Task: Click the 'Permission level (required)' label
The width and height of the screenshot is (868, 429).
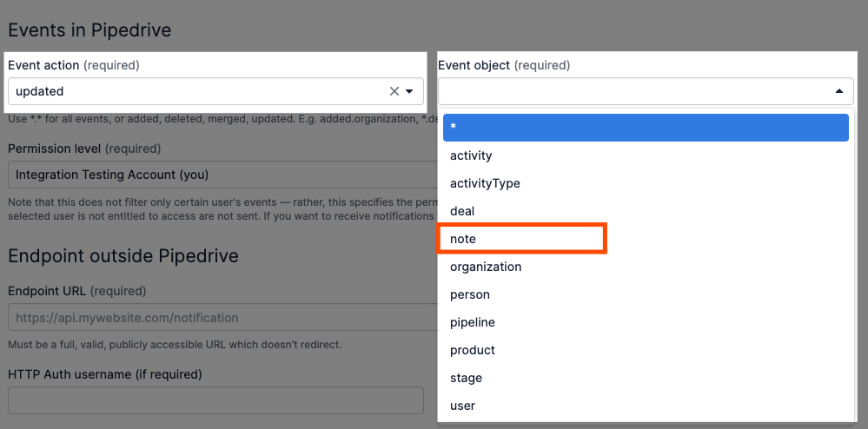Action: tap(84, 148)
